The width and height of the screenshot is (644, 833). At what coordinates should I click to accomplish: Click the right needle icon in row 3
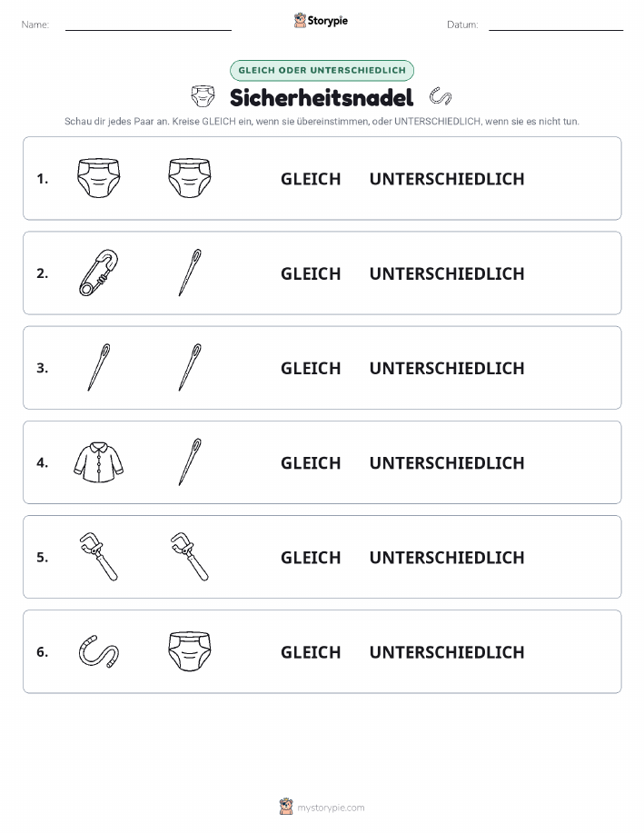point(190,367)
